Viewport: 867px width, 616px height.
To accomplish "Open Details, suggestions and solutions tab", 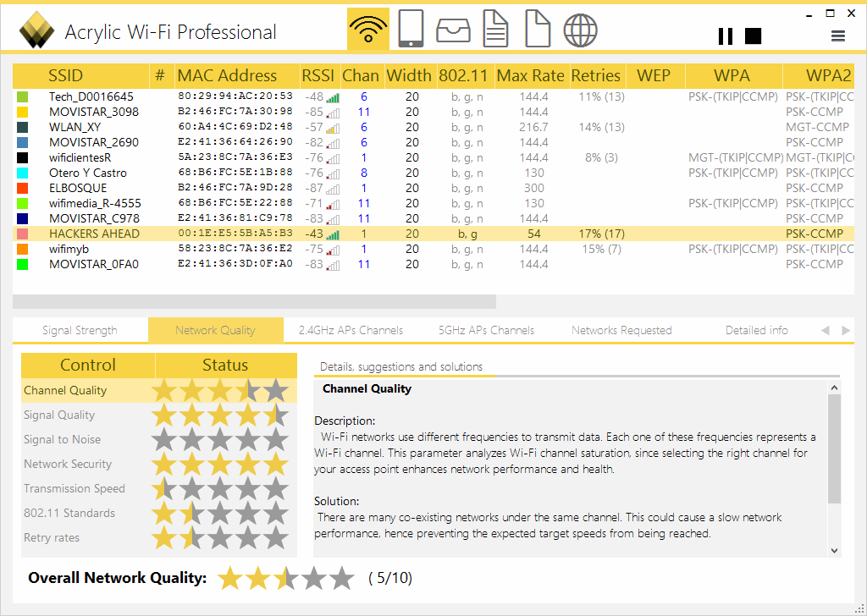I will (x=401, y=367).
